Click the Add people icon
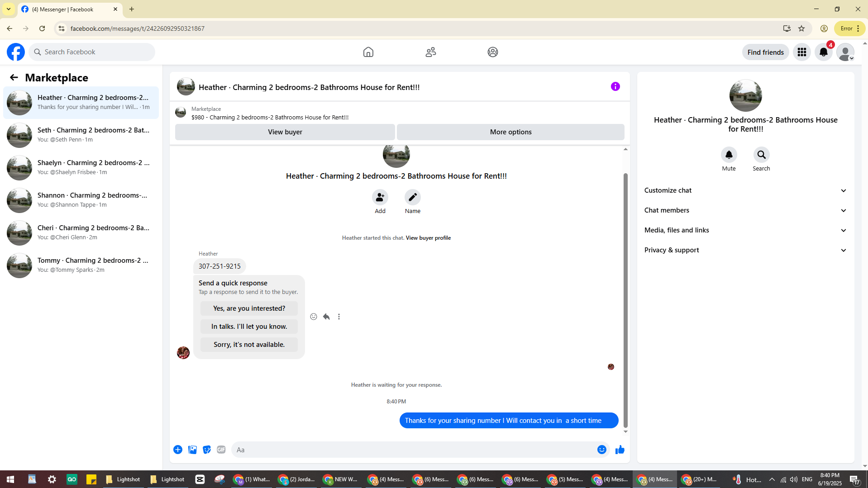 pos(380,197)
